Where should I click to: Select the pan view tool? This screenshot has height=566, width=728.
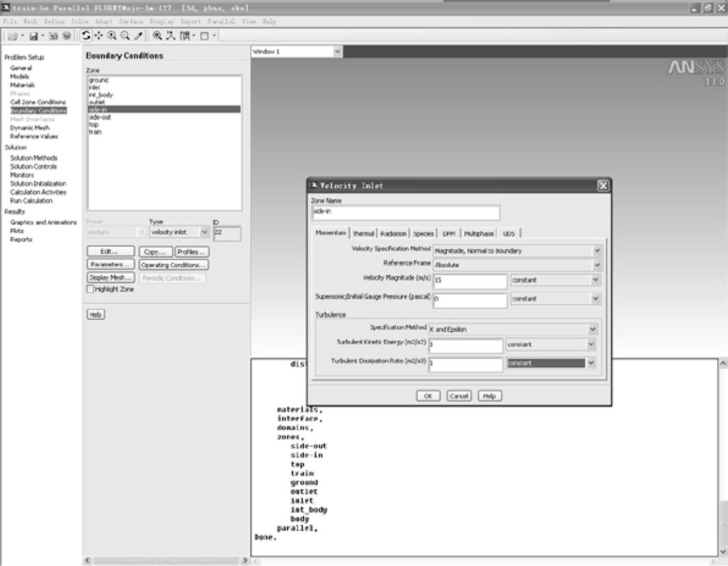98,35
